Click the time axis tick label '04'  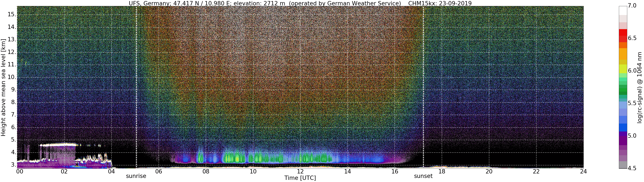(x=111, y=172)
